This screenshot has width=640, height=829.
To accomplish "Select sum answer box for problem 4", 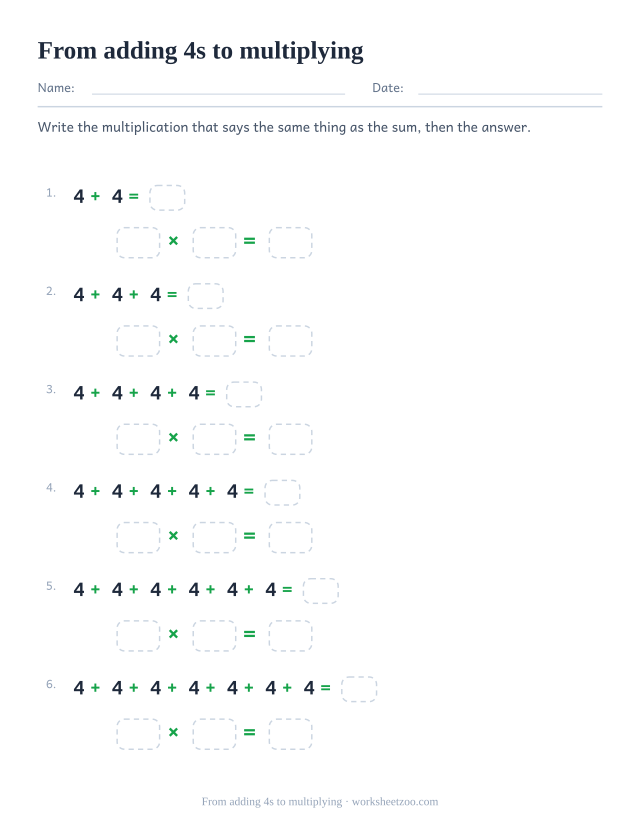I will point(283,493).
